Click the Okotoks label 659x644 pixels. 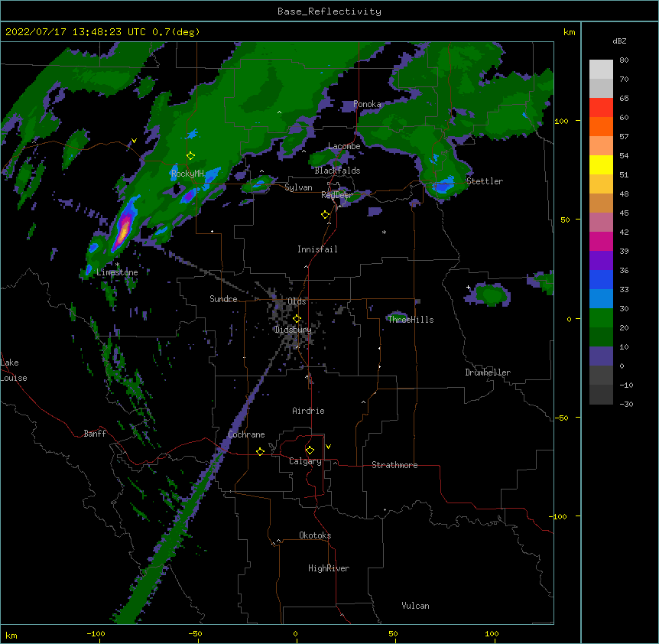[315, 535]
